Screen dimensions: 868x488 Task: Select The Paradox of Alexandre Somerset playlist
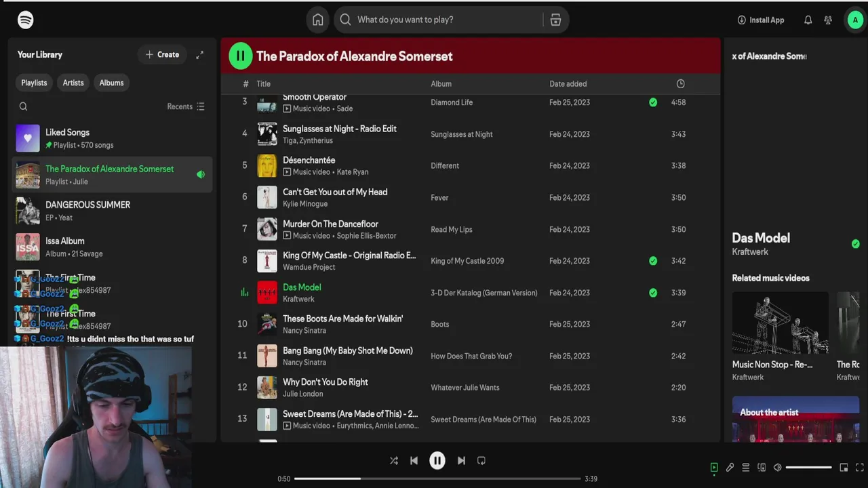click(113, 175)
